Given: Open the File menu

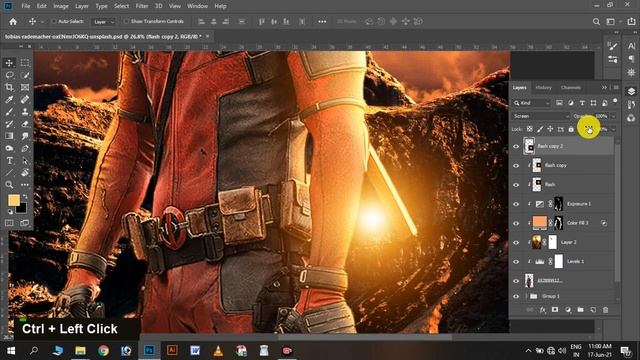Looking at the screenshot, I should tap(26, 6).
